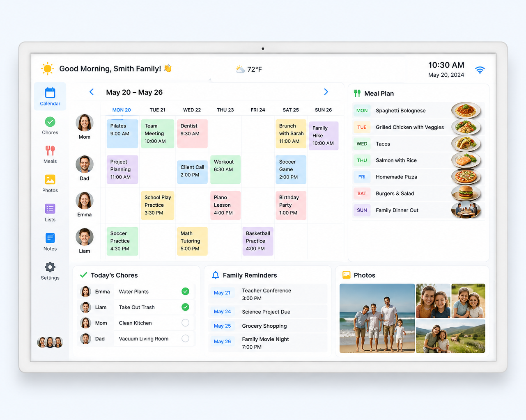This screenshot has width=526, height=420.
Task: Go to the next week with right chevron
Action: tap(326, 92)
